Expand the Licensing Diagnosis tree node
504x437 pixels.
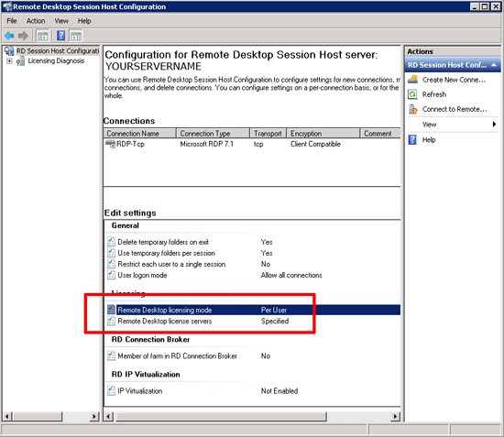(10, 61)
